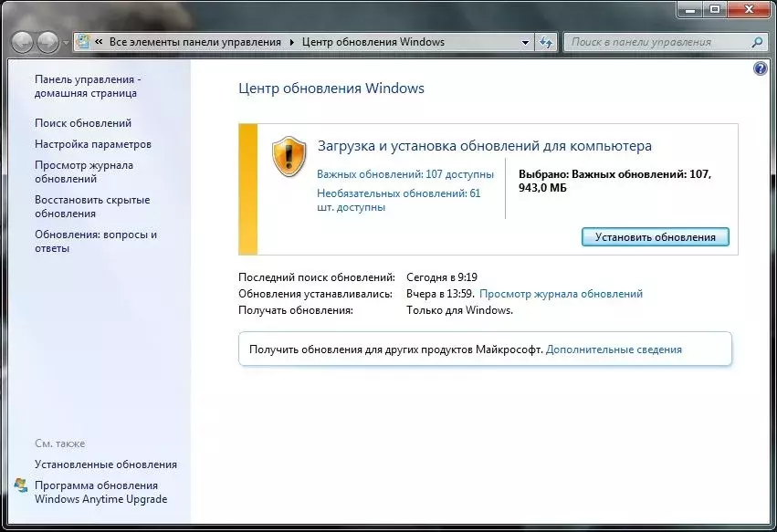
Task: Open 'Необязательных обновлений: 61 шт. доступны'
Action: (399, 200)
